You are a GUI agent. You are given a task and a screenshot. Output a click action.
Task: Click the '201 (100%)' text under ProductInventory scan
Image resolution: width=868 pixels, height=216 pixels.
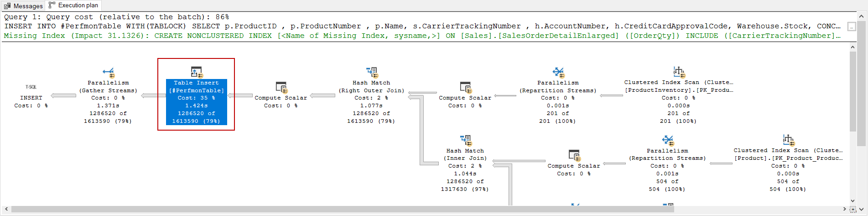[679, 121]
